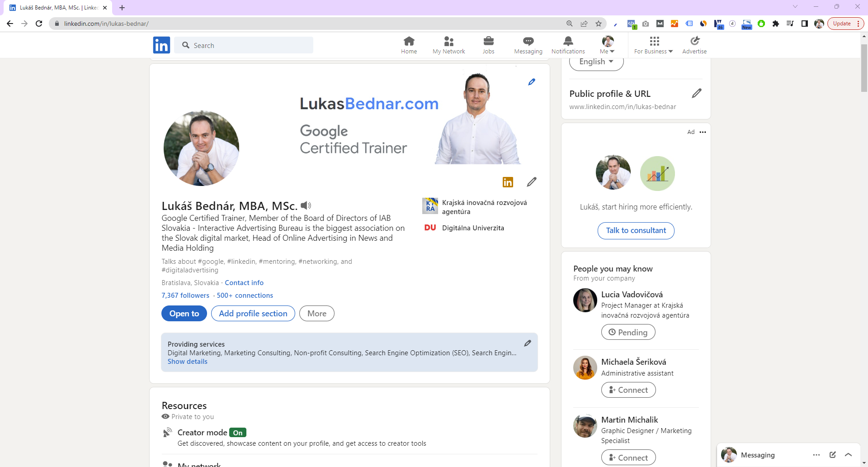Open the Chrome profile avatar in the toolbar
This screenshot has height=467, width=868.
tap(819, 24)
